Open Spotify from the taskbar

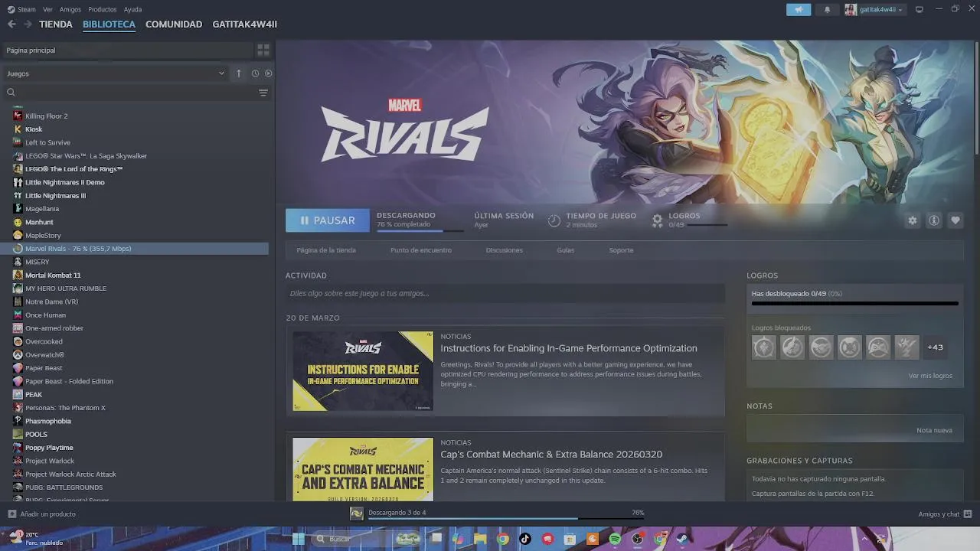615,539
